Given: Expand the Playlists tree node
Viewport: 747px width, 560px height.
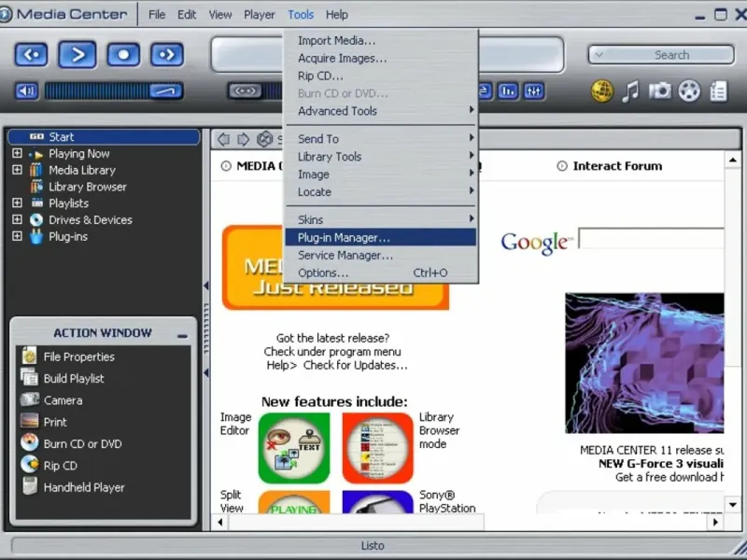Looking at the screenshot, I should point(17,203).
